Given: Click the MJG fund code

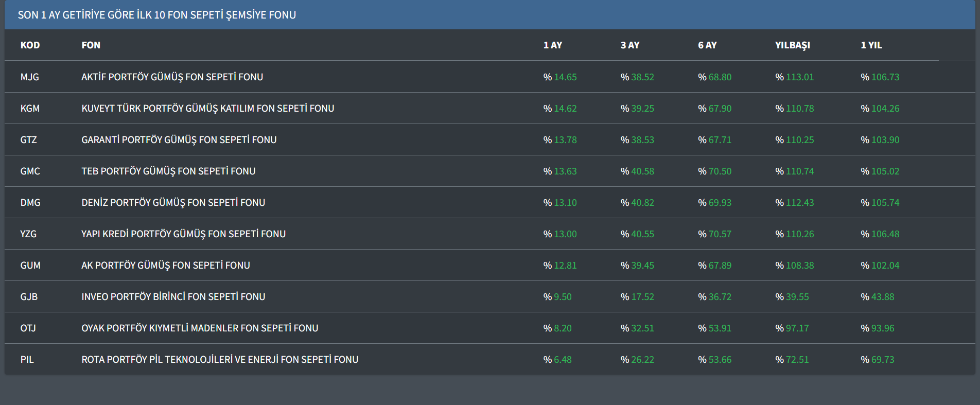Looking at the screenshot, I should pos(29,77).
